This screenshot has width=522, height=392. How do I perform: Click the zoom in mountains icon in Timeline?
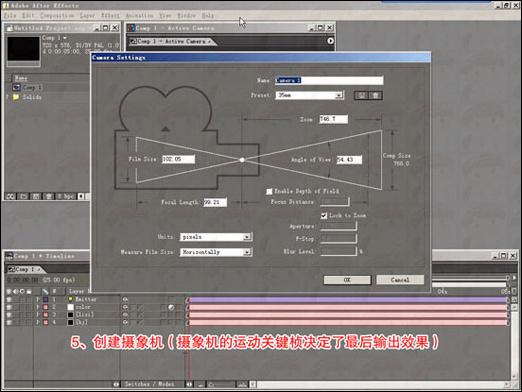coord(243,385)
